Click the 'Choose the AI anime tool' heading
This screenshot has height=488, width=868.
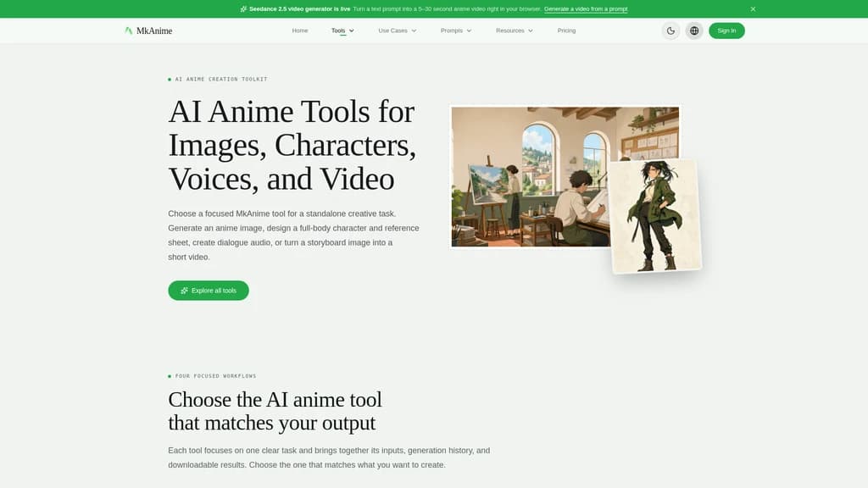[x=275, y=411]
